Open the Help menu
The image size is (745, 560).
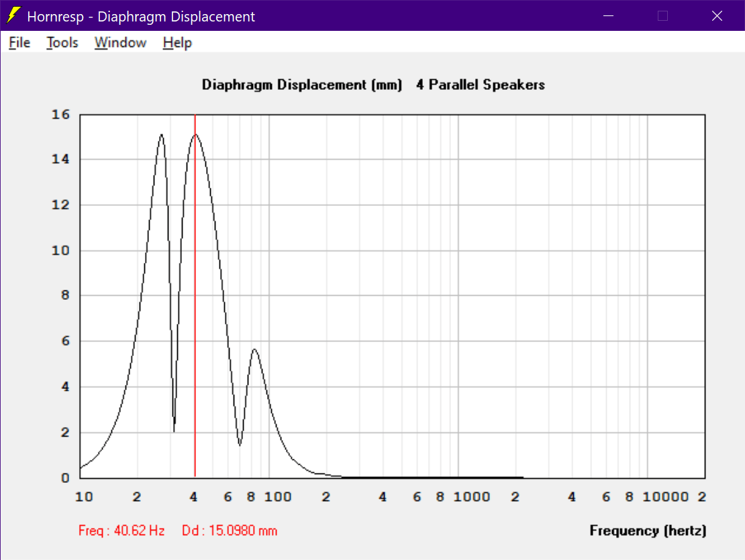tap(177, 43)
